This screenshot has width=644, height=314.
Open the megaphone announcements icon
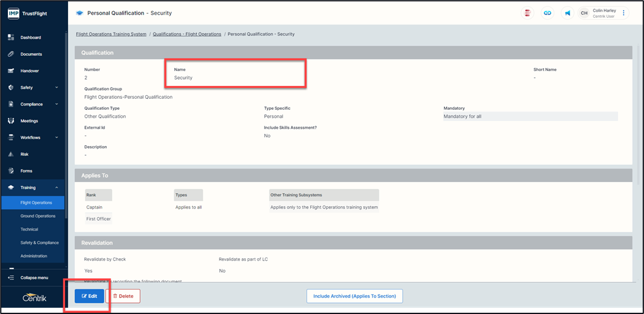coord(567,13)
